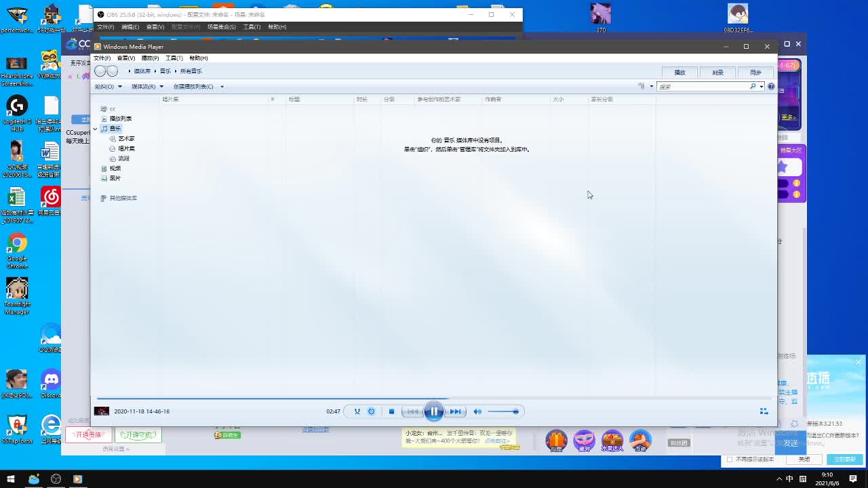The image size is (868, 488).
Task: Open the 查看(V) menu in Media Player
Action: pos(126,58)
